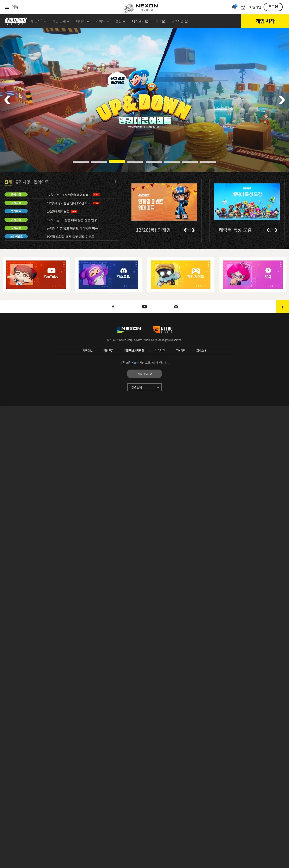The height and width of the screenshot is (868, 289).
Task: Click the plus icon for more news
Action: coord(115,181)
